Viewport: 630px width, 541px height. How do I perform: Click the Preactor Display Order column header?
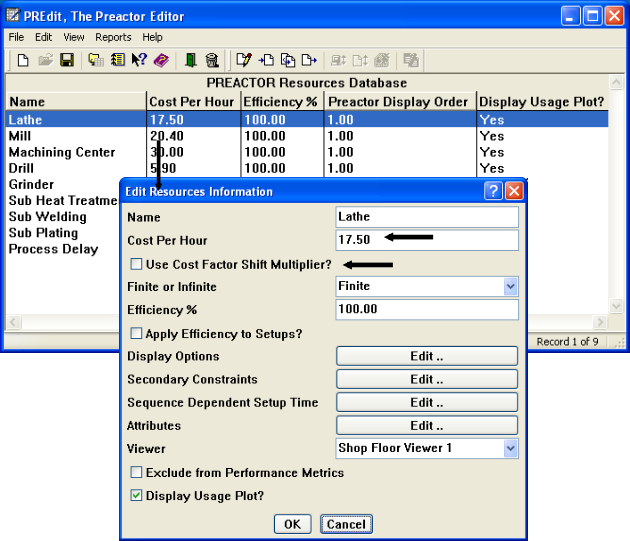pos(400,101)
